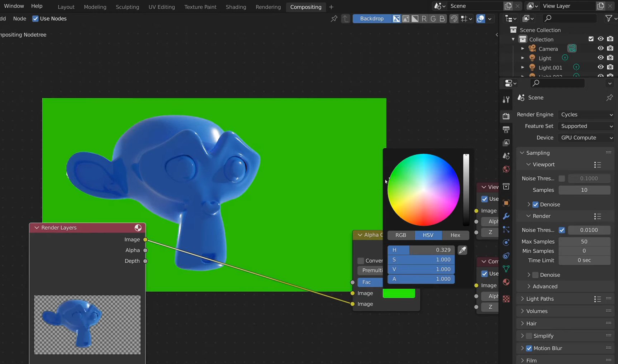The height and width of the screenshot is (364, 618).
Task: Click the Color and Alpha channel display icon
Action: point(396,19)
